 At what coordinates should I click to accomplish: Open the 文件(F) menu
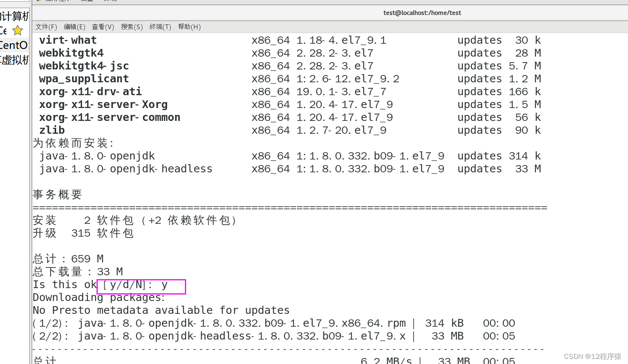[x=46, y=27]
